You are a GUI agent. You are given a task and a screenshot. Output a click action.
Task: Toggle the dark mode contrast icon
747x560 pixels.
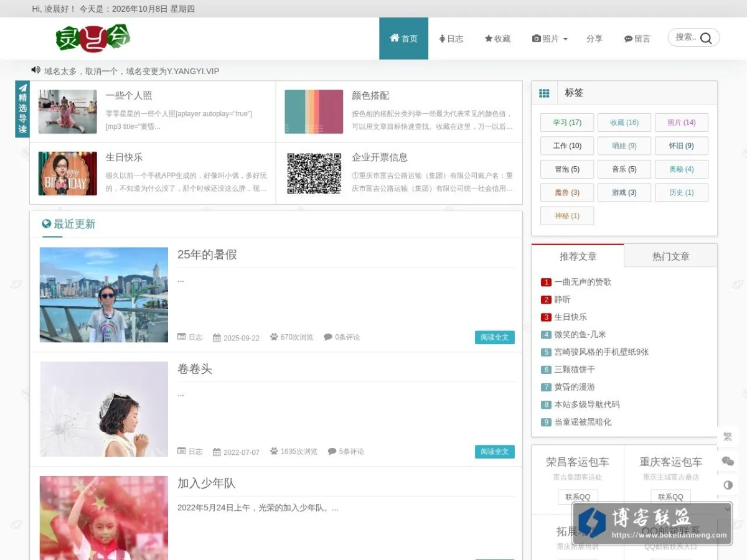pyautogui.click(x=728, y=485)
